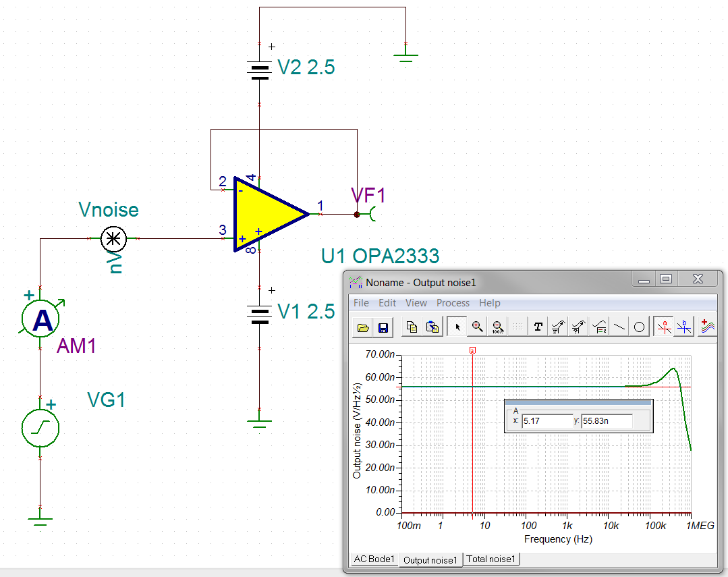Switch to the Output noise1 tab
This screenshot has height=577, width=728.
coord(430,560)
